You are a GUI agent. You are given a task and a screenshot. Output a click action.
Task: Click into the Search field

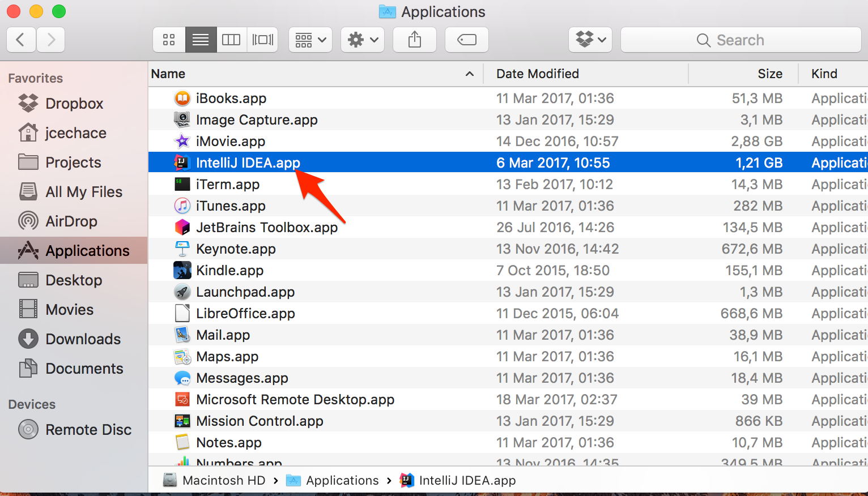click(741, 40)
